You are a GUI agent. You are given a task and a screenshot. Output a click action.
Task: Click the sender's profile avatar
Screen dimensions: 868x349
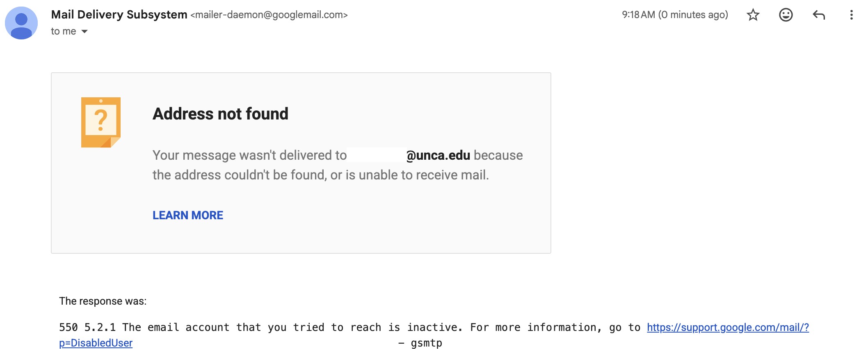(x=21, y=23)
